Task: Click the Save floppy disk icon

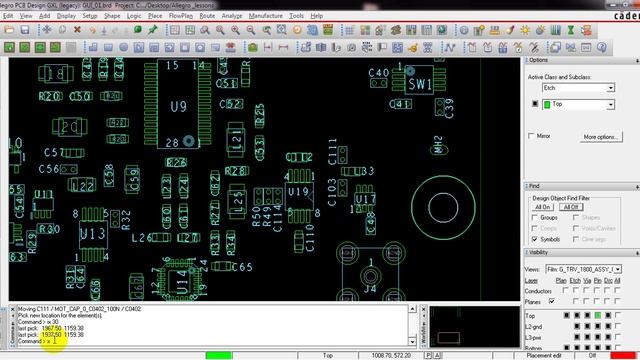Action: pyautogui.click(x=25, y=30)
